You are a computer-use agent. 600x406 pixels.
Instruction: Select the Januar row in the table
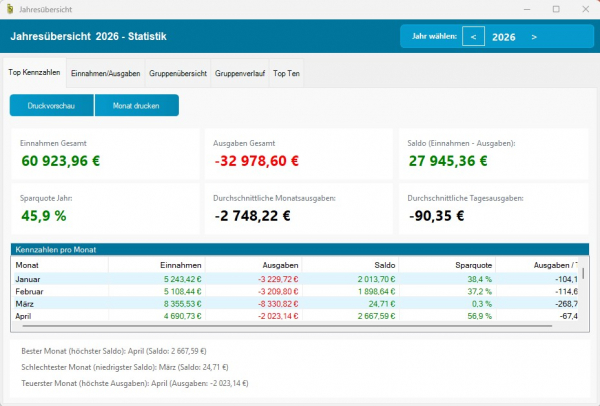[295, 279]
